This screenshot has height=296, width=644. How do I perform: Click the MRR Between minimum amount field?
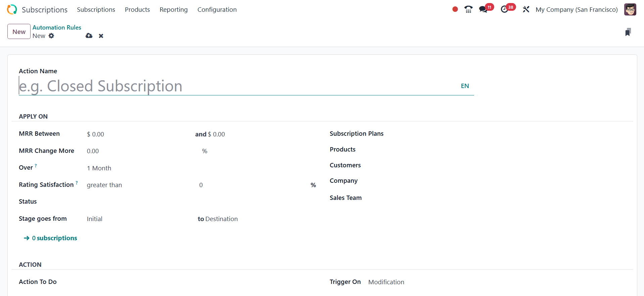click(x=139, y=134)
